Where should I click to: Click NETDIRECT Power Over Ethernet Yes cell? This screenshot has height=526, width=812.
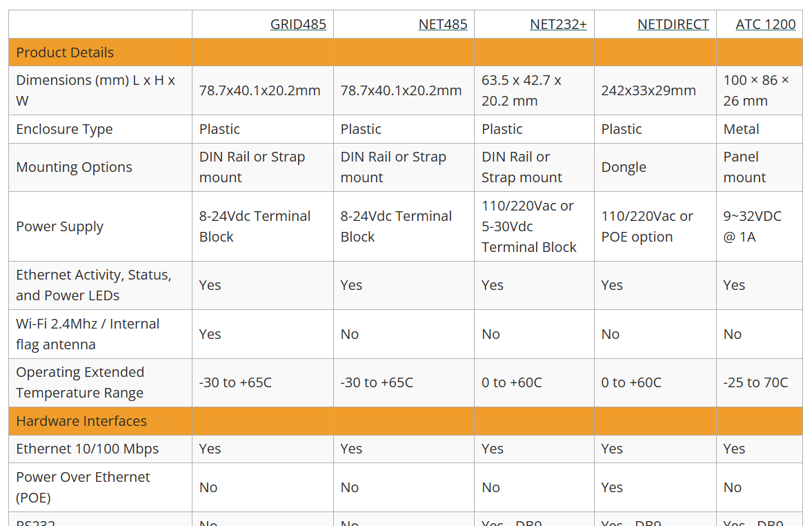[x=655, y=487]
